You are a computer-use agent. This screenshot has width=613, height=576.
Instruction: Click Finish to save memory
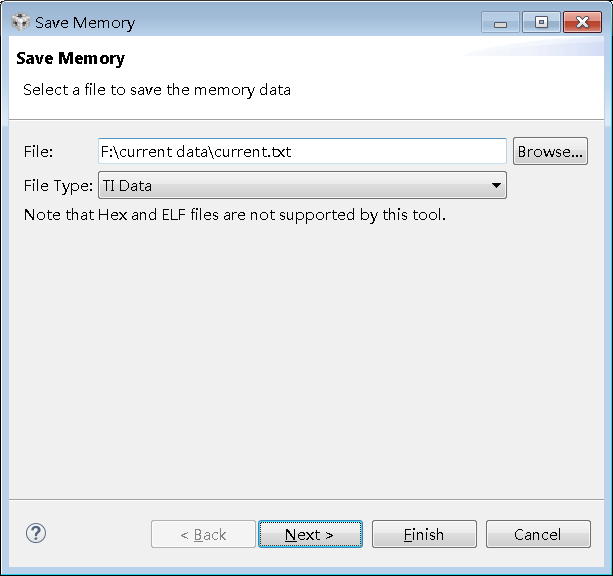[x=423, y=534]
